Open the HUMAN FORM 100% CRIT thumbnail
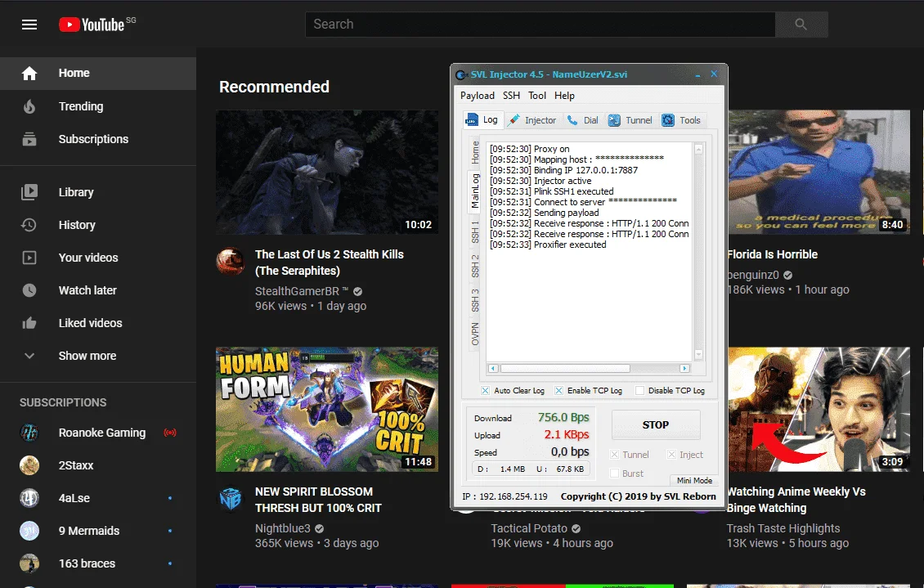This screenshot has height=588, width=924. pyautogui.click(x=327, y=410)
